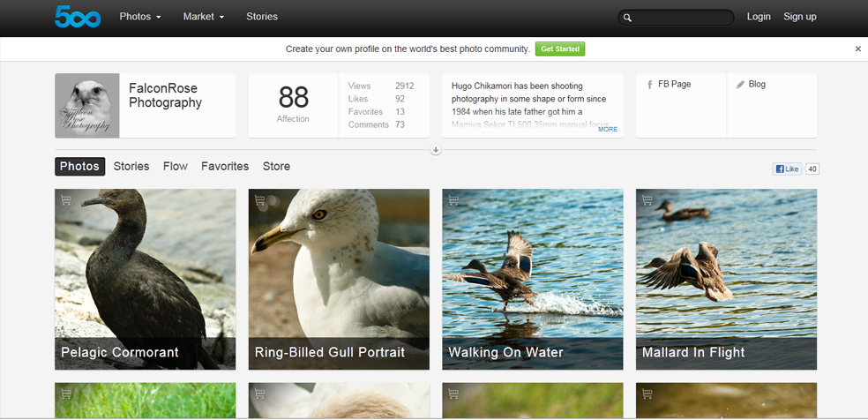This screenshot has height=420, width=868.
Task: Click the Favorites 13 stat
Action: (x=377, y=112)
